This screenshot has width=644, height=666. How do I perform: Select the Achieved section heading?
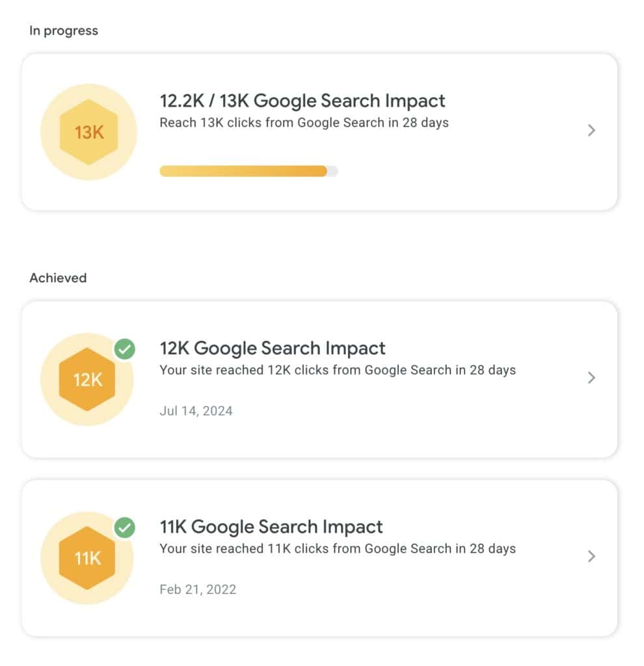[58, 278]
